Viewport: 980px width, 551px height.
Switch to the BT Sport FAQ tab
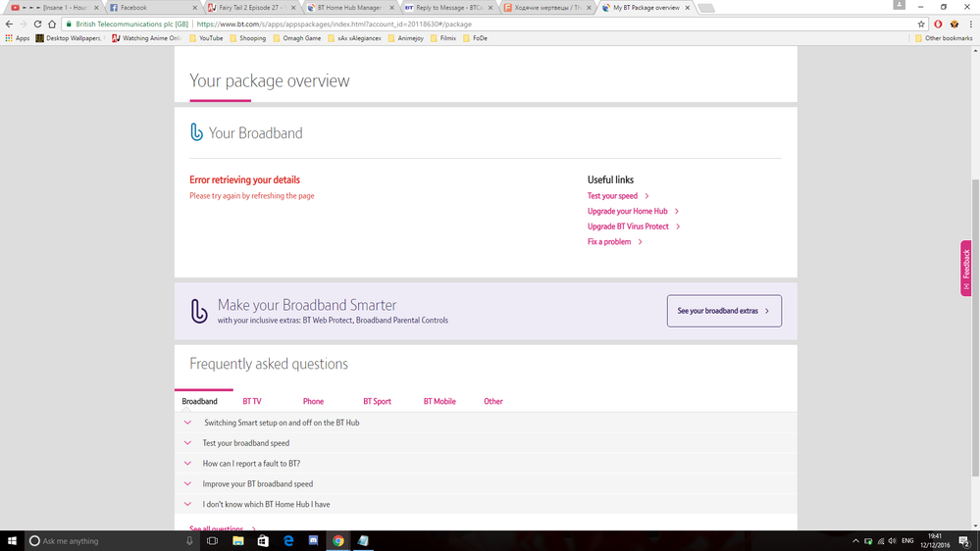377,401
